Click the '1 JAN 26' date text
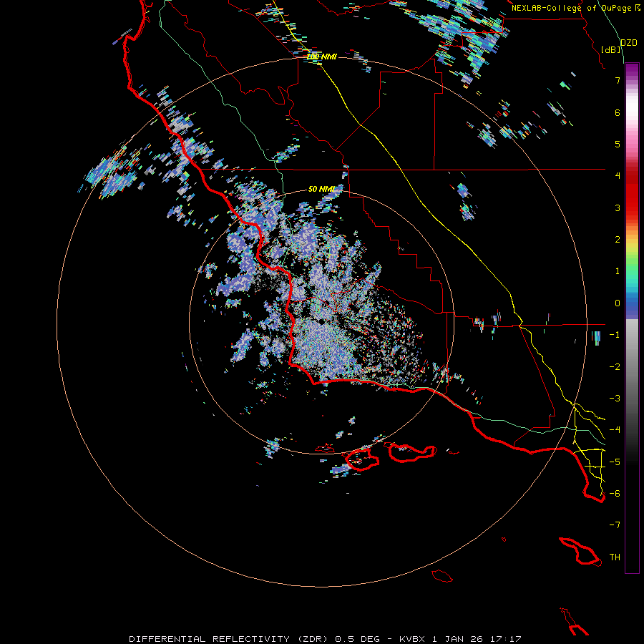This screenshot has width=644, height=644. pyautogui.click(x=459, y=639)
